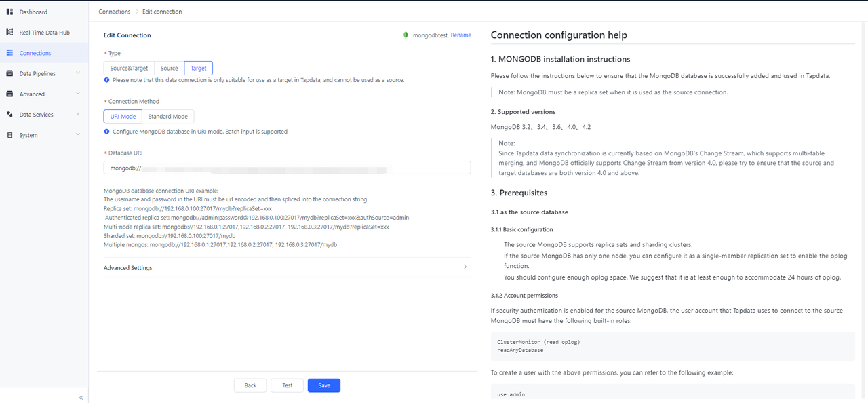The width and height of the screenshot is (868, 403).
Task: Click the Test connection button
Action: (287, 385)
